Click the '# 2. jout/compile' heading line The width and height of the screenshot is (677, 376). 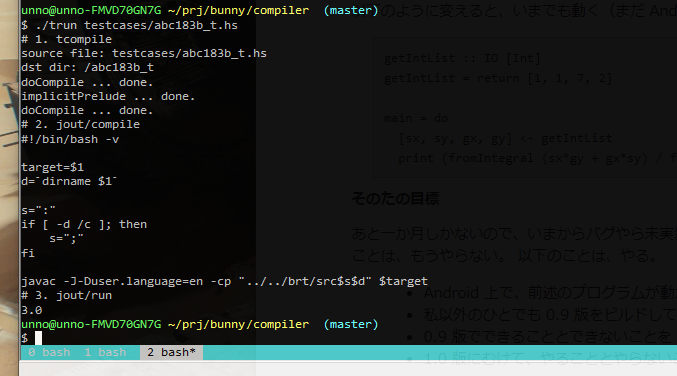tap(80, 124)
